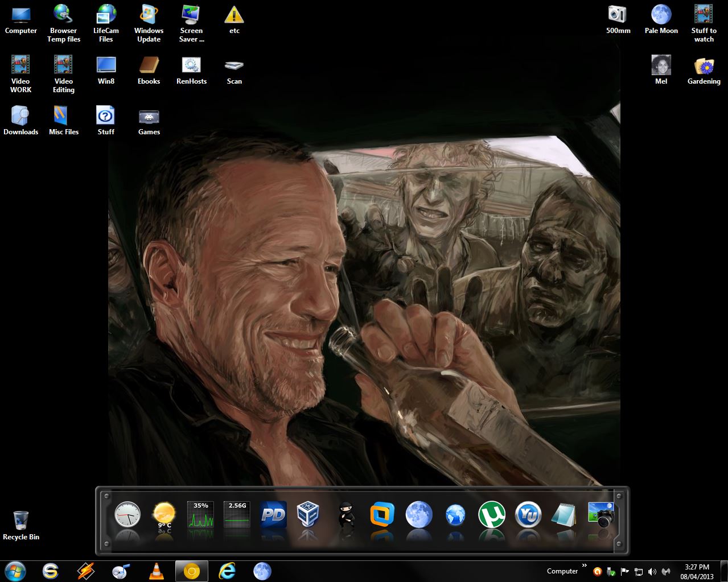This screenshot has height=582, width=728.
Task: Open the Scan scanner shortcut
Action: (234, 70)
